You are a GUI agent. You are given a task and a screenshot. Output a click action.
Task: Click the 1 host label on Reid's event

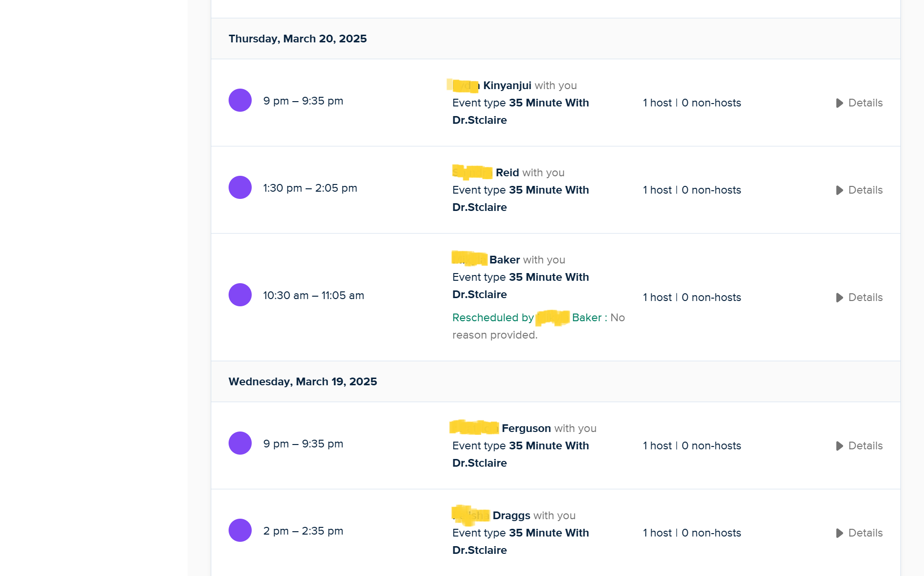656,190
